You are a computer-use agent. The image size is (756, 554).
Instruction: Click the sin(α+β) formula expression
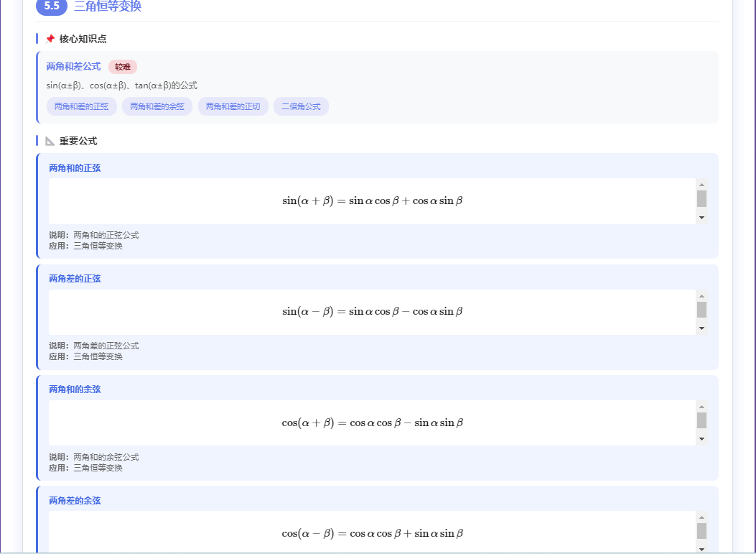click(x=372, y=200)
